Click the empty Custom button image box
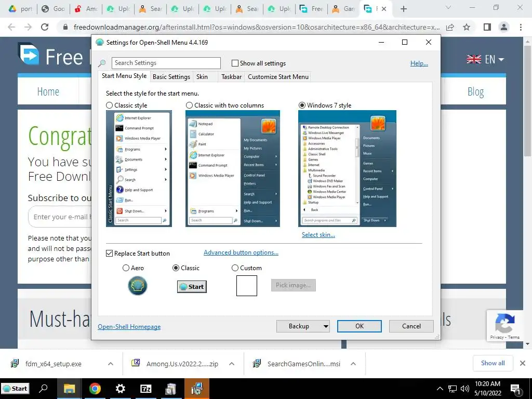532x399 pixels. tap(247, 286)
